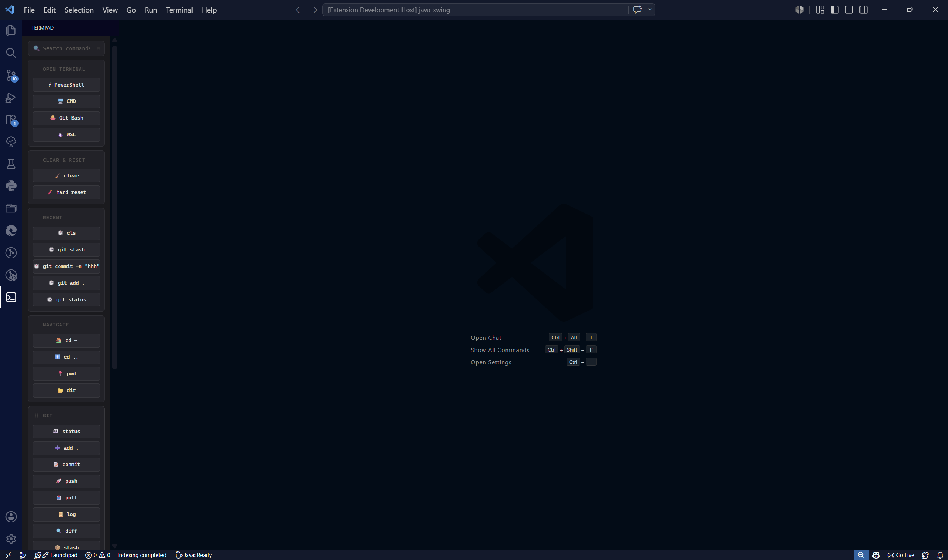
Task: Open the Explorer view in activity bar
Action: click(x=11, y=31)
